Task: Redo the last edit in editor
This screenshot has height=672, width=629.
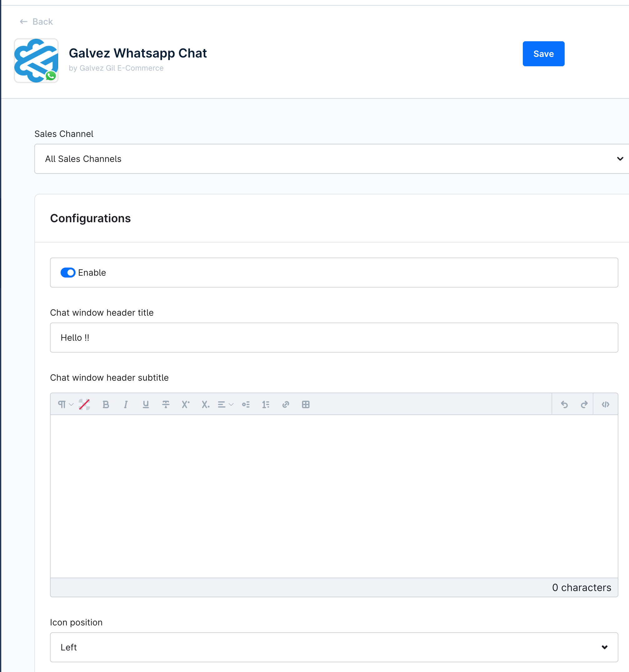Action: 584,404
